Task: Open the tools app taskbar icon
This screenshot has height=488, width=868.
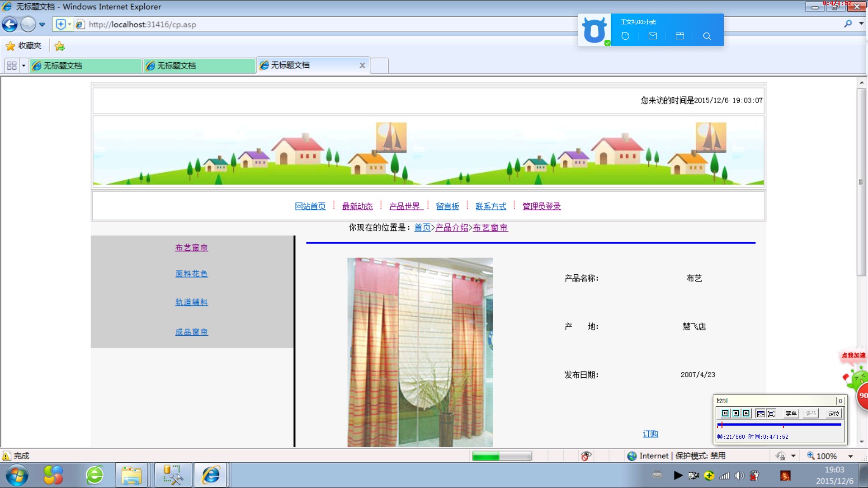Action: [x=173, y=475]
